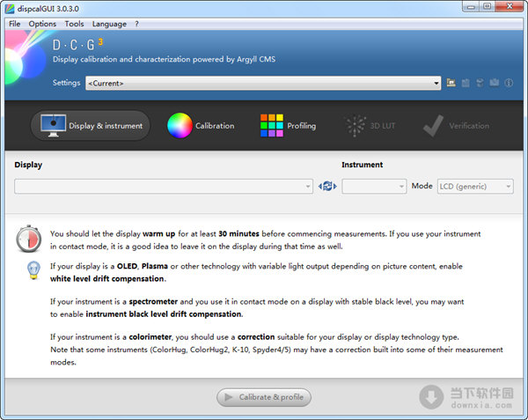Click the load settings folder icon
Image resolution: width=528 pixels, height=420 pixels.
click(x=451, y=83)
